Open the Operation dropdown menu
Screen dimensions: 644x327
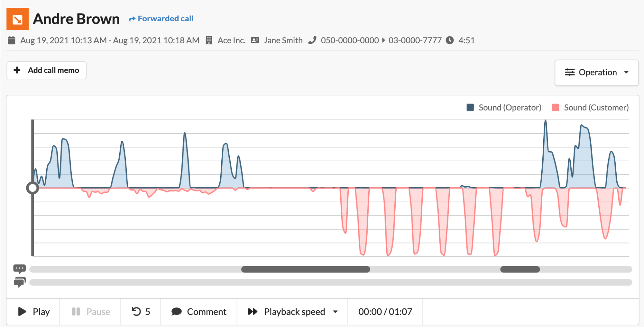[x=596, y=72]
